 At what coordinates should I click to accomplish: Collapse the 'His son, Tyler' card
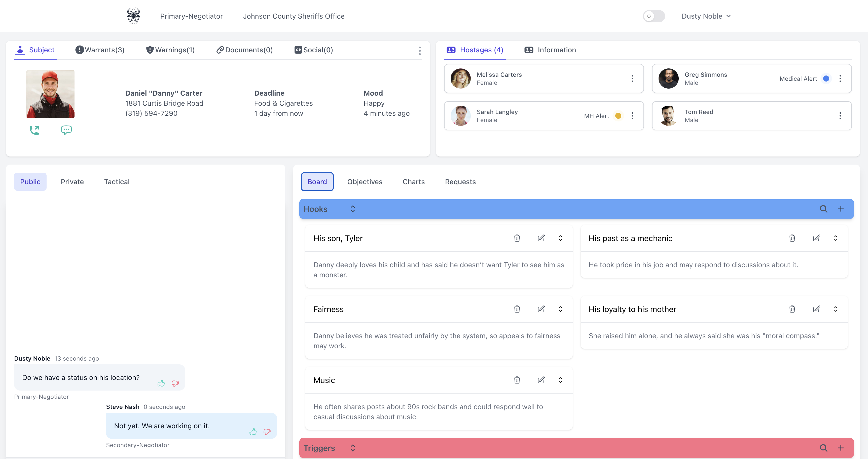click(560, 238)
